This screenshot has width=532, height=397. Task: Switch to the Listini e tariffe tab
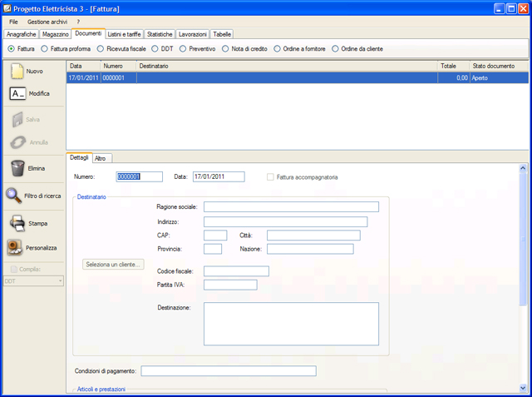[x=124, y=34]
